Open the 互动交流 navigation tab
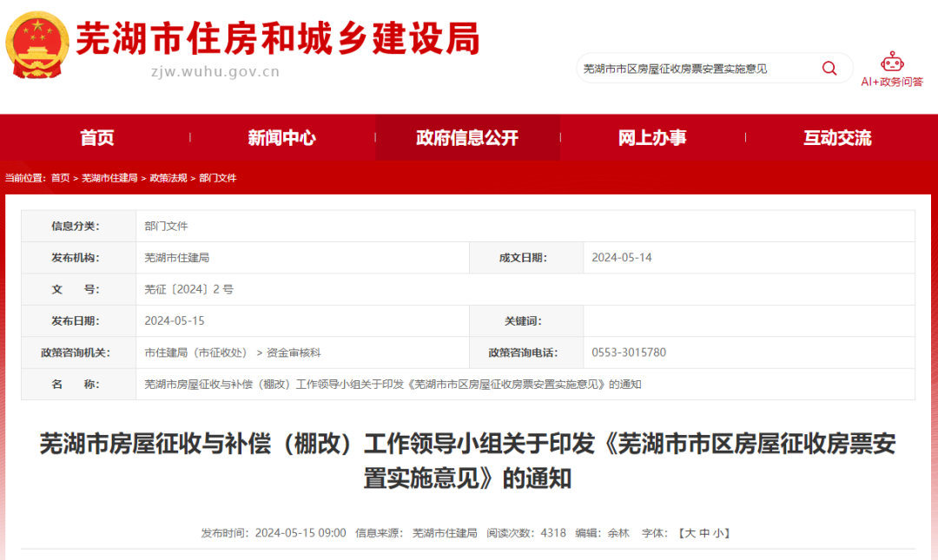 [x=837, y=137]
